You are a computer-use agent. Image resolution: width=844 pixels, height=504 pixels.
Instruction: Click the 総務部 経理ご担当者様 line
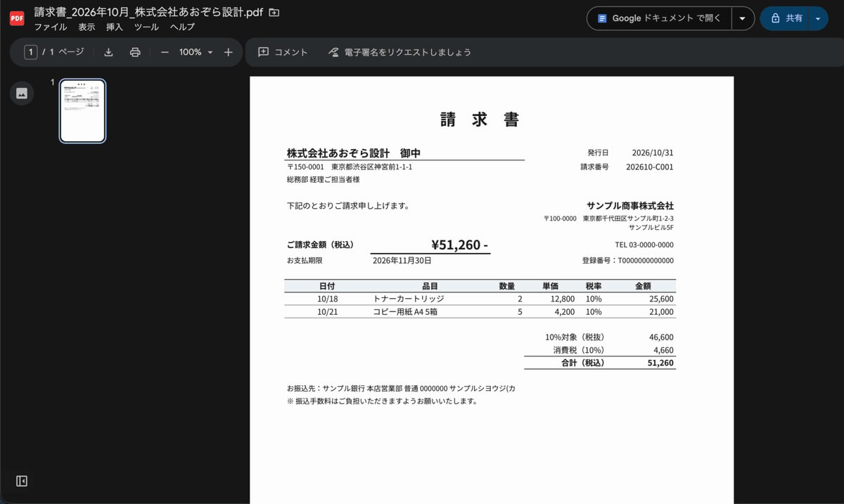point(323,180)
